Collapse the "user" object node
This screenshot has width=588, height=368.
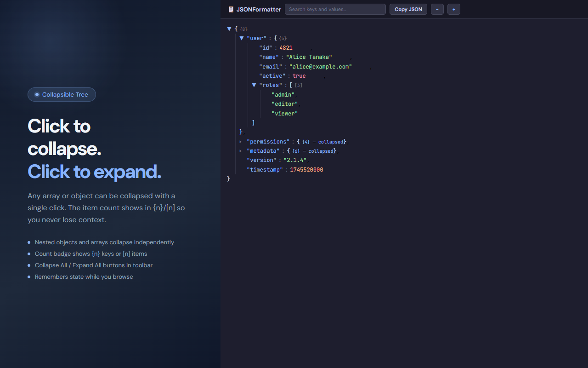pyautogui.click(x=242, y=38)
